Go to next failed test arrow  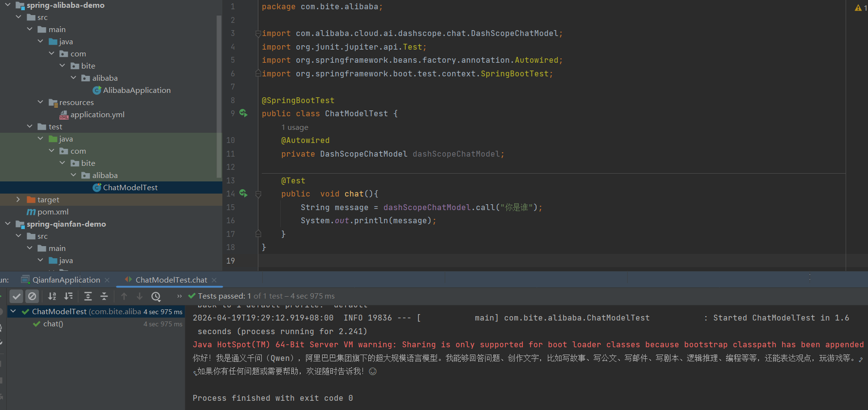pos(140,296)
